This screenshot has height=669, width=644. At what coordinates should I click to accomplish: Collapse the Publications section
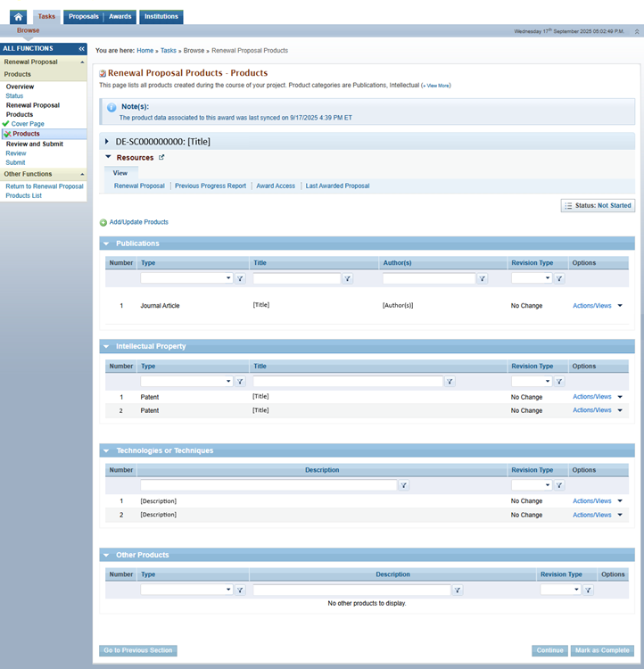click(x=106, y=244)
